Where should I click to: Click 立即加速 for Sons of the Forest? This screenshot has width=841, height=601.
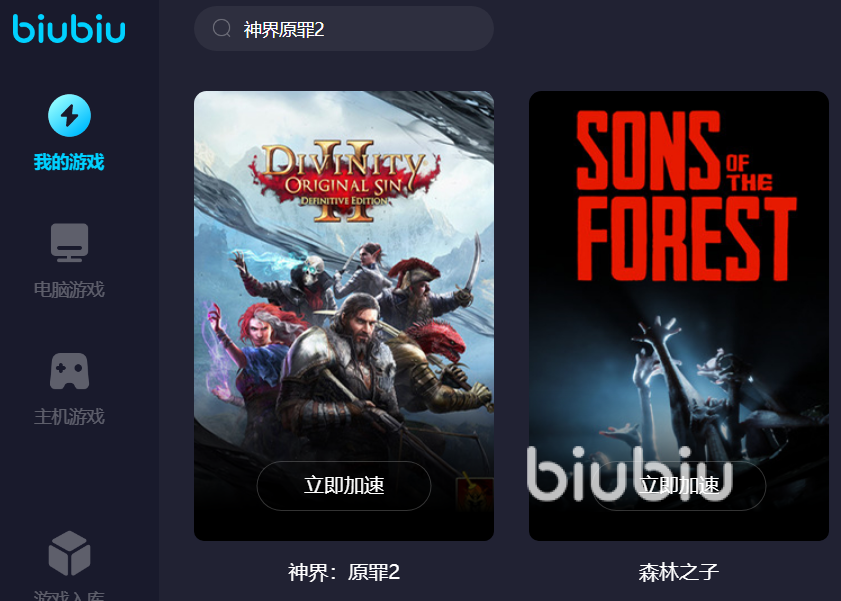679,486
